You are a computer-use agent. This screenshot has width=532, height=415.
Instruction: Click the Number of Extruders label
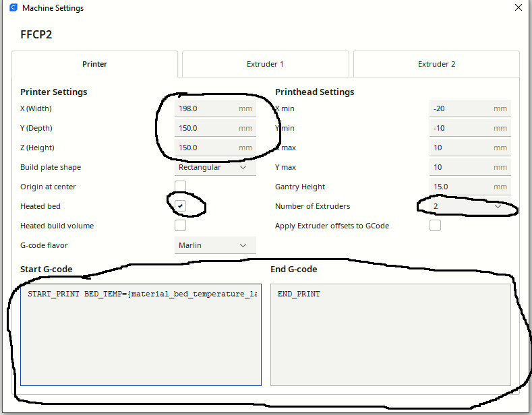(x=312, y=206)
